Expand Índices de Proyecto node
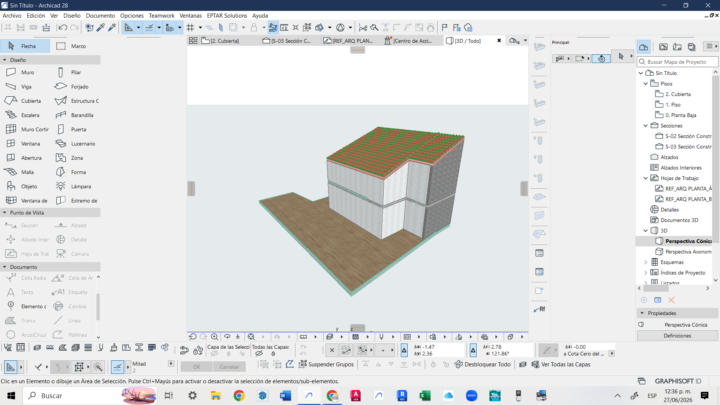Image resolution: width=720 pixels, height=405 pixels. (x=646, y=273)
